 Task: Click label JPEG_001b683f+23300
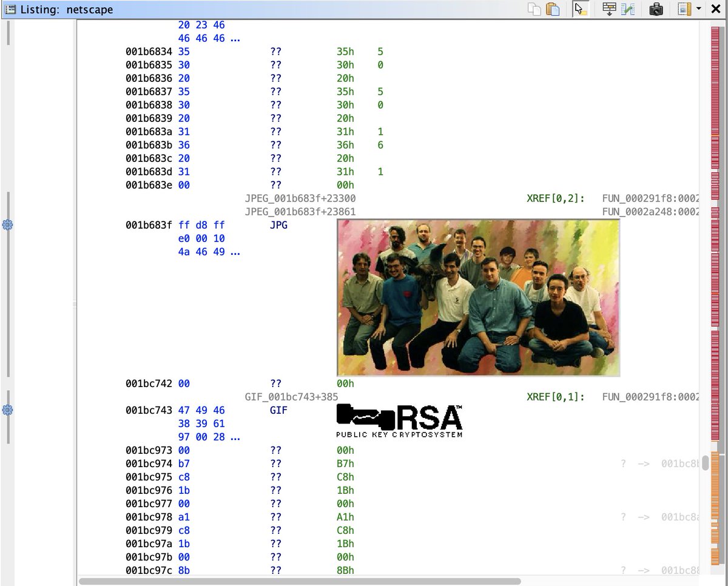[300, 198]
